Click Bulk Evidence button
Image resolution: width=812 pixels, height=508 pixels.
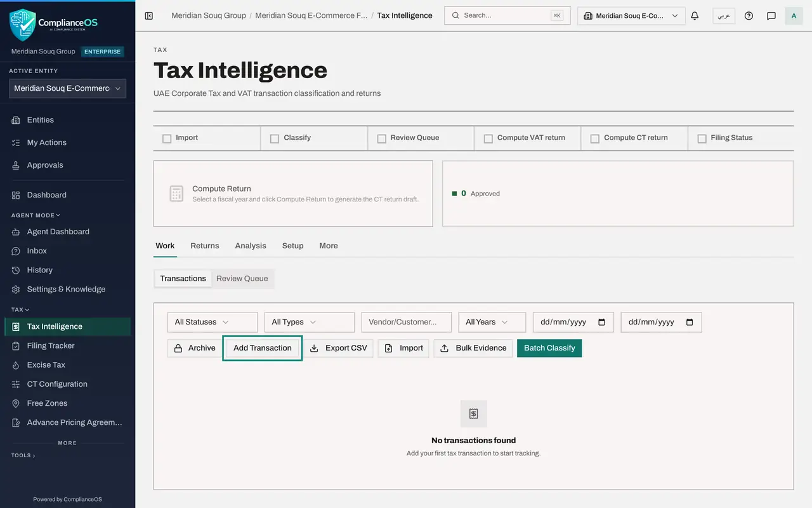[473, 348]
